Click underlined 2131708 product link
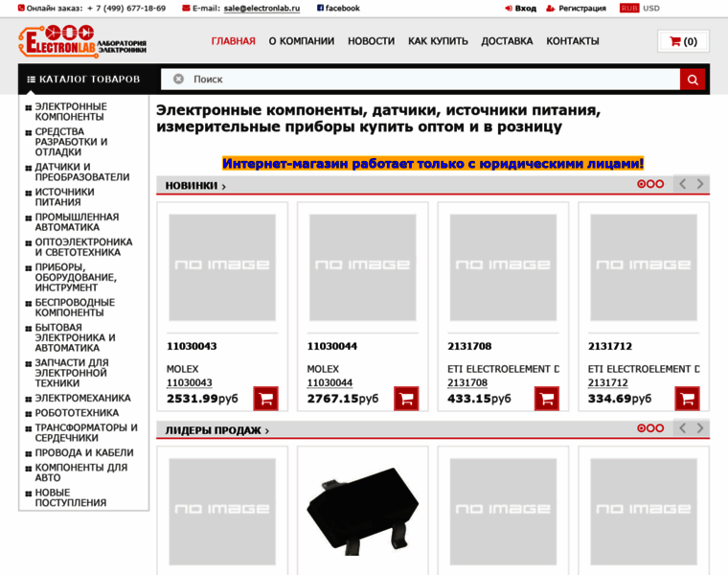Image resolution: width=728 pixels, height=575 pixels. point(467,382)
